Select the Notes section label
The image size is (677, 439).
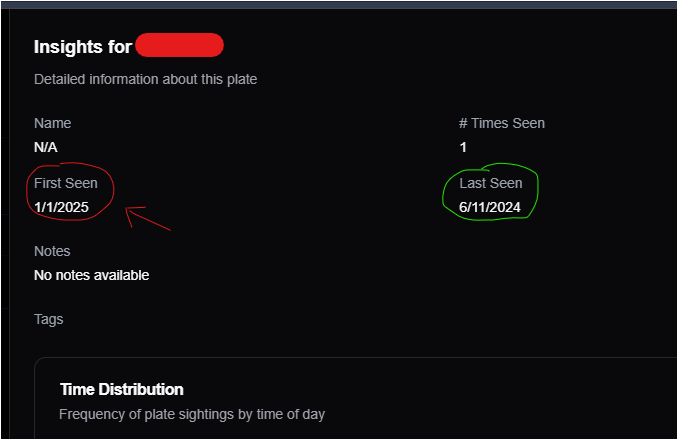coord(52,251)
